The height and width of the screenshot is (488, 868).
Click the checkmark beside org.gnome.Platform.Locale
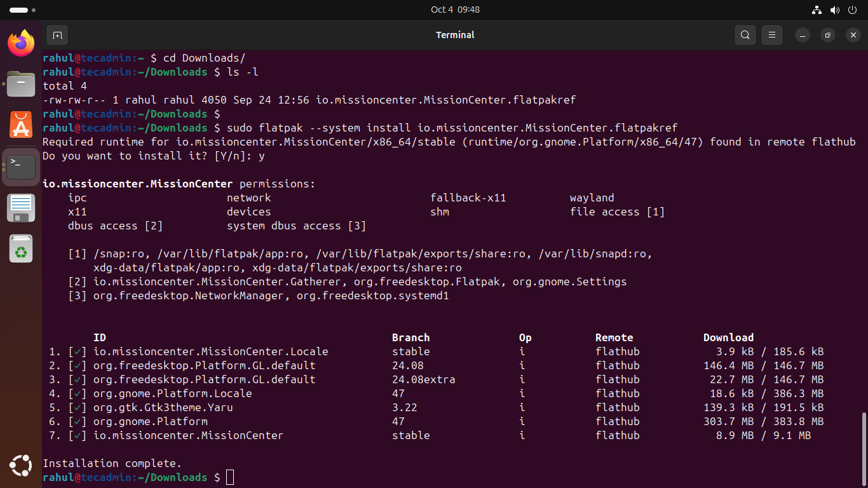78,393
